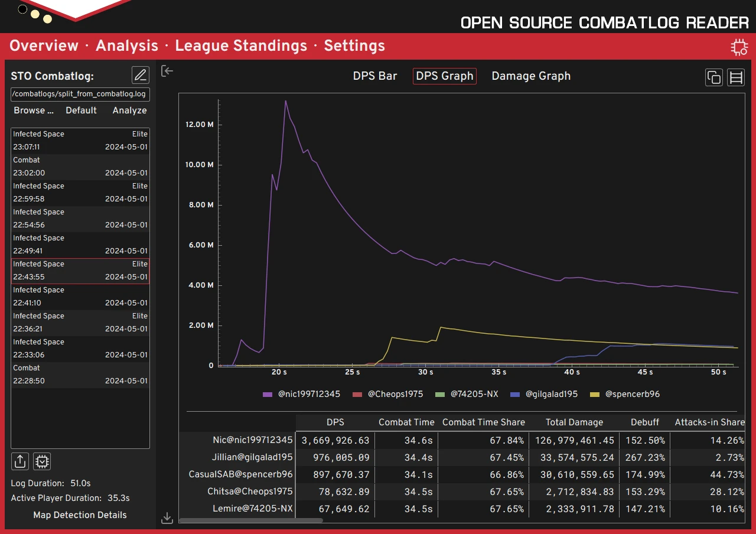Screen dimensions: 756x534
Task: Collapse the sidebar using the arrow icon
Action: (x=167, y=70)
